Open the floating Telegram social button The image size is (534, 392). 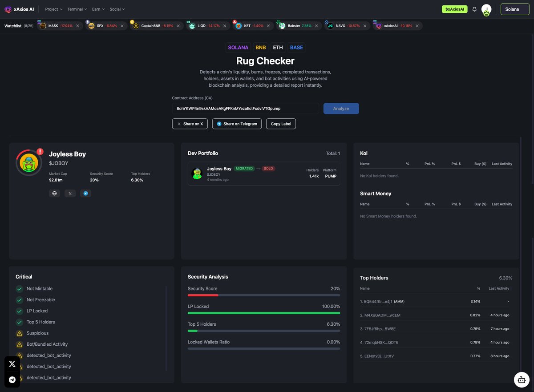[12, 380]
